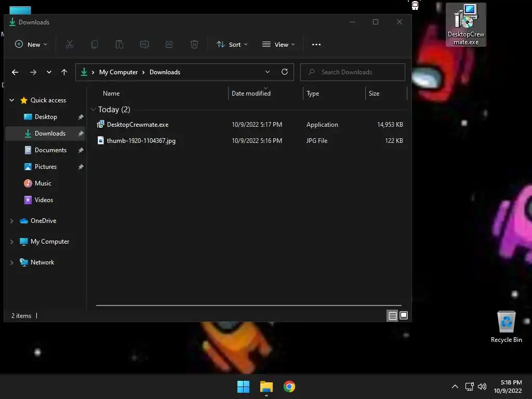Click the horizontal scrollbar in file list
The width and height of the screenshot is (532, 399).
click(249, 305)
